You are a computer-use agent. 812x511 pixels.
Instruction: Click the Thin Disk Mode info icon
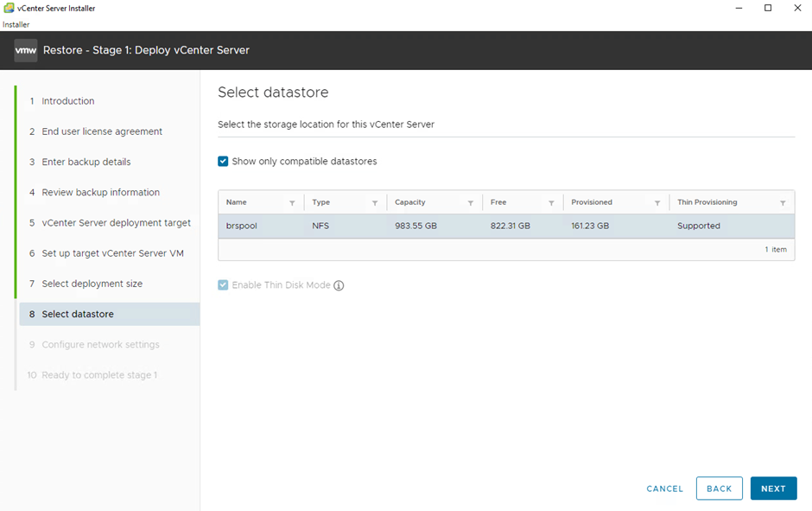[x=339, y=285]
